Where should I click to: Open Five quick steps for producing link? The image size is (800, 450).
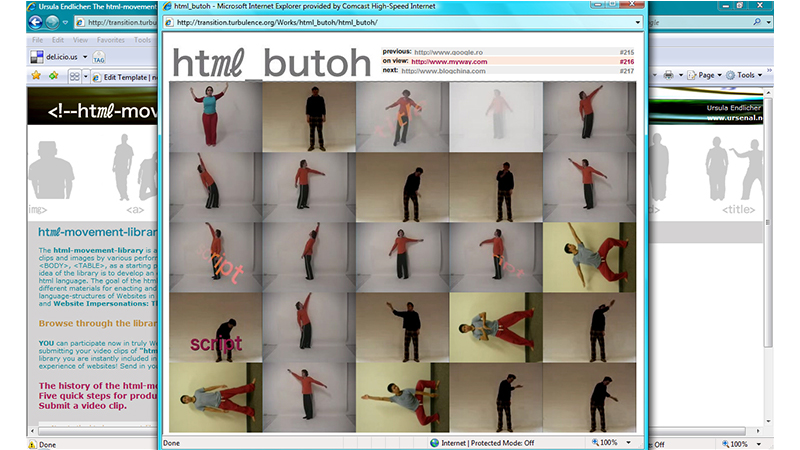pos(98,396)
